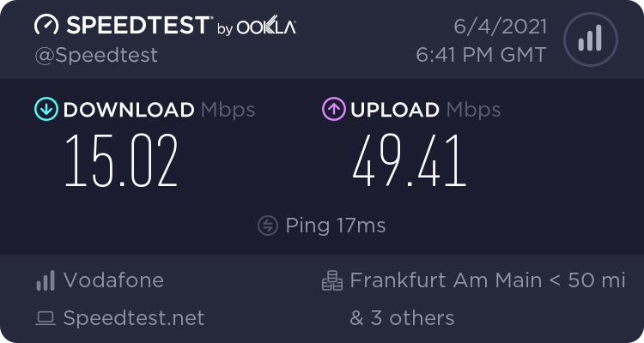Click the Speedtest gauge logo icon

[46, 25]
